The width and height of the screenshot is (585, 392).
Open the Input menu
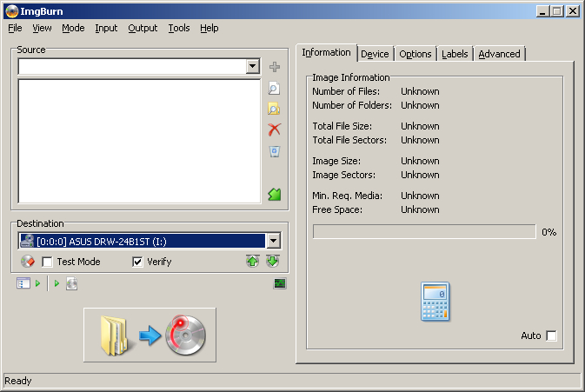pos(106,28)
